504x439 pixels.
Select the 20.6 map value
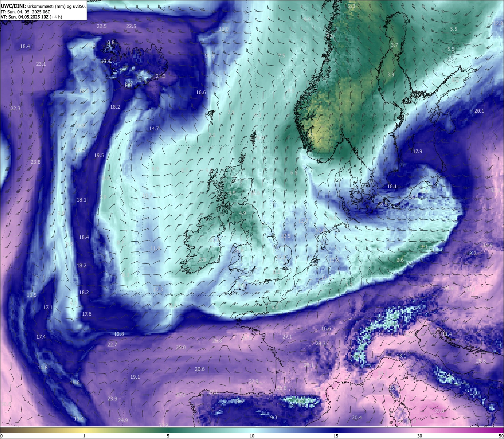tap(200, 369)
